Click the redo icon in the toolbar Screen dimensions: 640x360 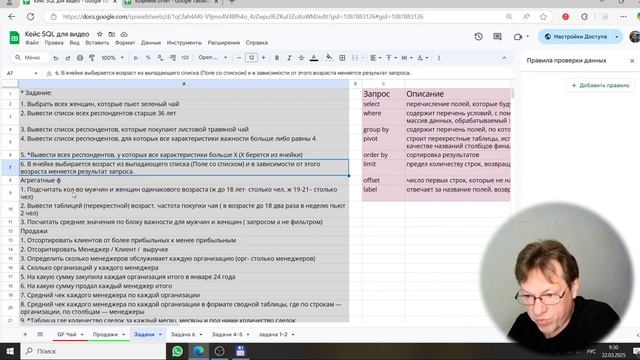[68, 58]
